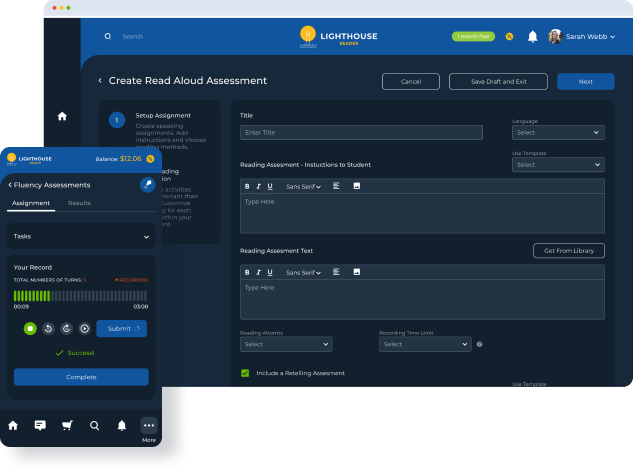Click the round blue key icon near Fluency Assessments
633x472 pixels.
(147, 185)
